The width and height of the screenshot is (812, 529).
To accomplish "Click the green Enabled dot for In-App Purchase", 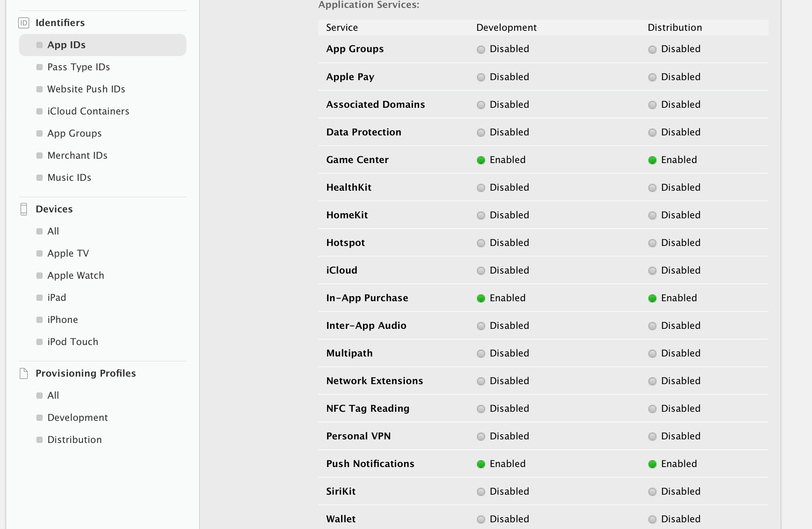I will click(481, 298).
